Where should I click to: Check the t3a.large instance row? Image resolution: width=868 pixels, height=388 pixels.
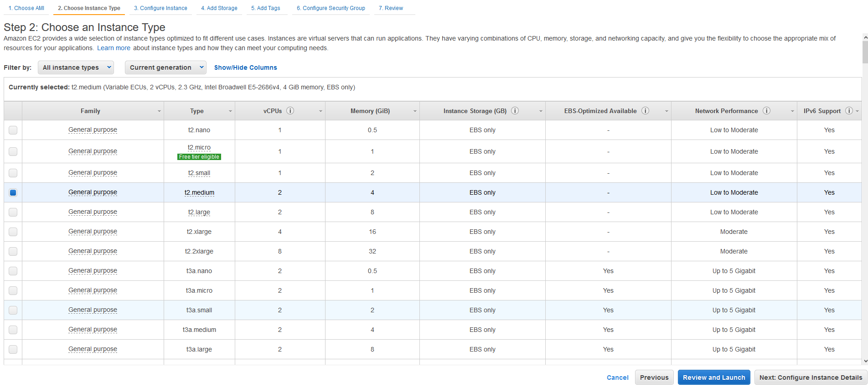pyautogui.click(x=13, y=349)
